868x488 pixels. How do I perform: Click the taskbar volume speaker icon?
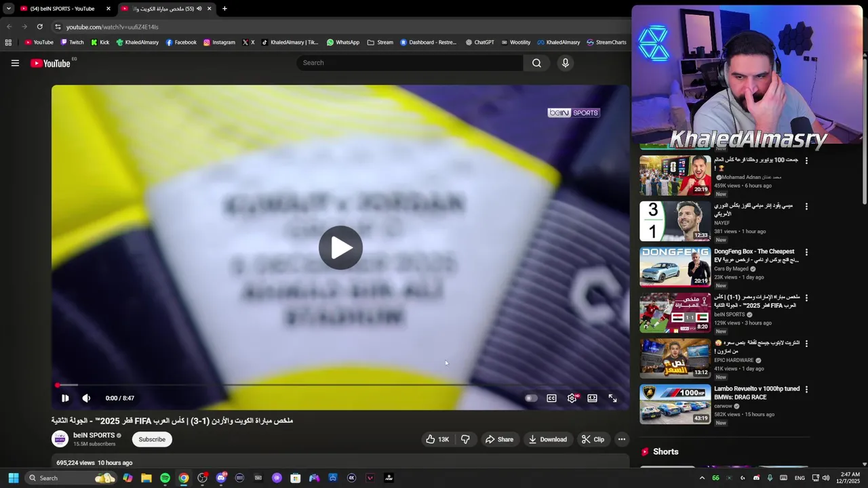point(825,478)
